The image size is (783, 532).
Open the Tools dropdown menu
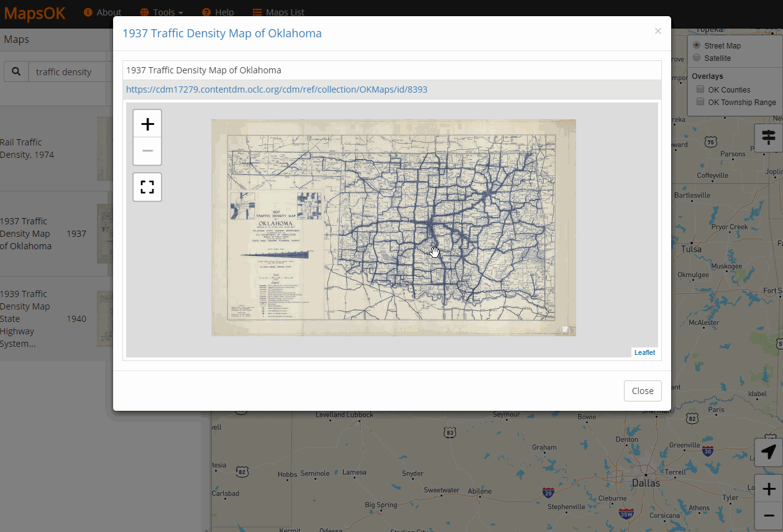pos(162,12)
